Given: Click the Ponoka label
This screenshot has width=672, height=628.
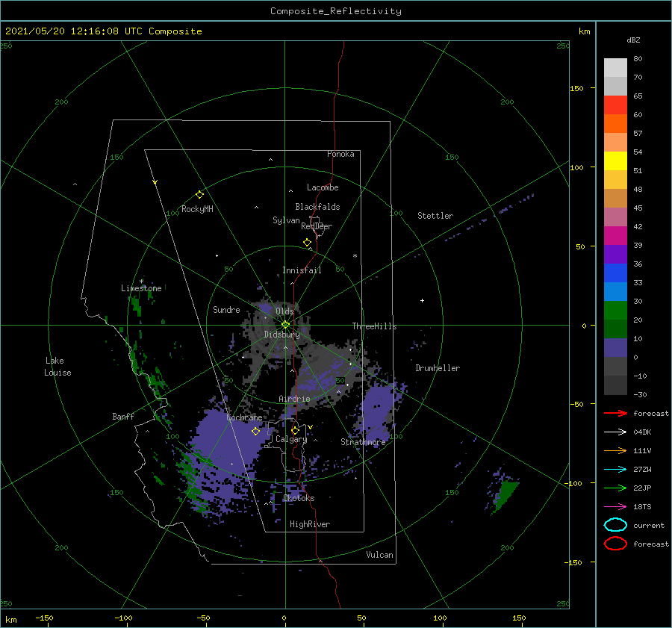Looking at the screenshot, I should pyautogui.click(x=340, y=154).
